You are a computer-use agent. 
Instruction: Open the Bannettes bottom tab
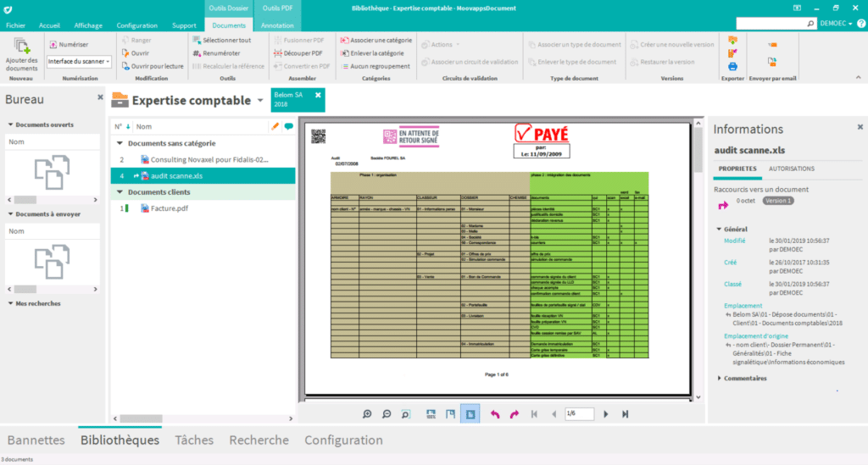click(36, 440)
